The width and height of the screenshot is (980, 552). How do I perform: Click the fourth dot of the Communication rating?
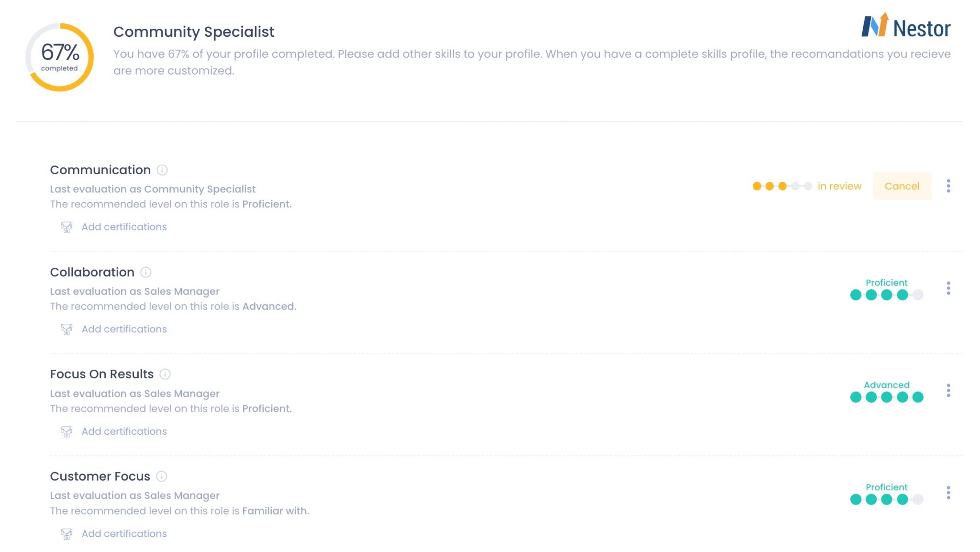click(795, 187)
